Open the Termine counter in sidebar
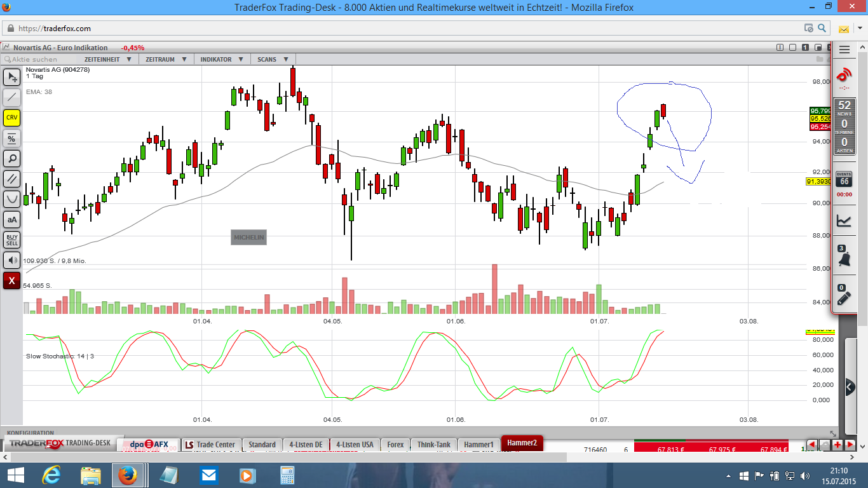This screenshot has height=488, width=868. (x=844, y=126)
